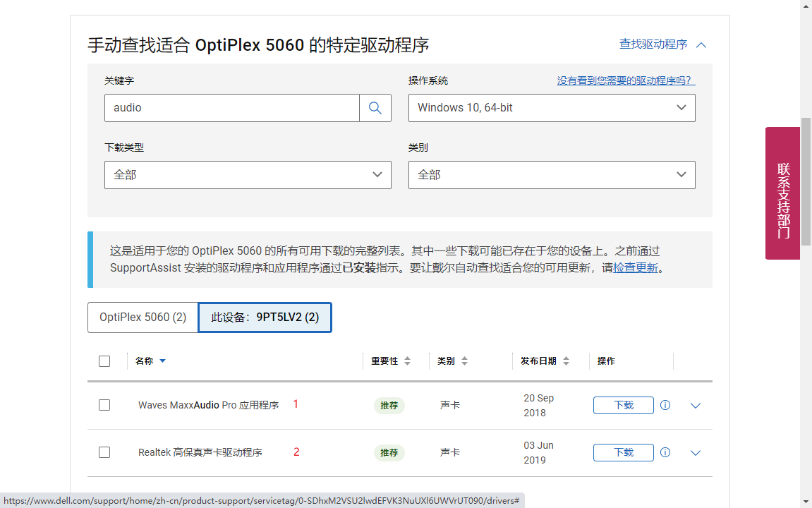Check the Realtek 高保真声卡驱动程序 row checkbox
The width and height of the screenshot is (812, 508).
[104, 452]
